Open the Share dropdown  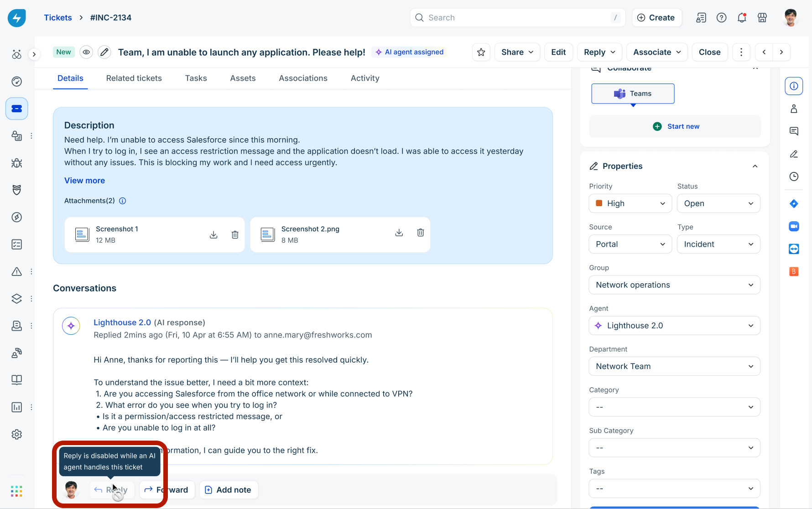(x=517, y=52)
